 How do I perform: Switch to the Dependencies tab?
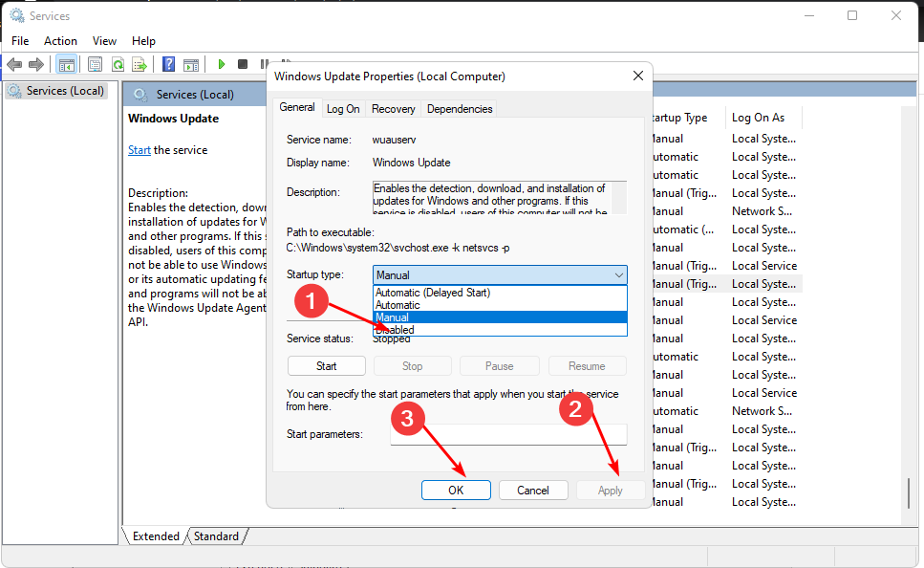(x=460, y=109)
